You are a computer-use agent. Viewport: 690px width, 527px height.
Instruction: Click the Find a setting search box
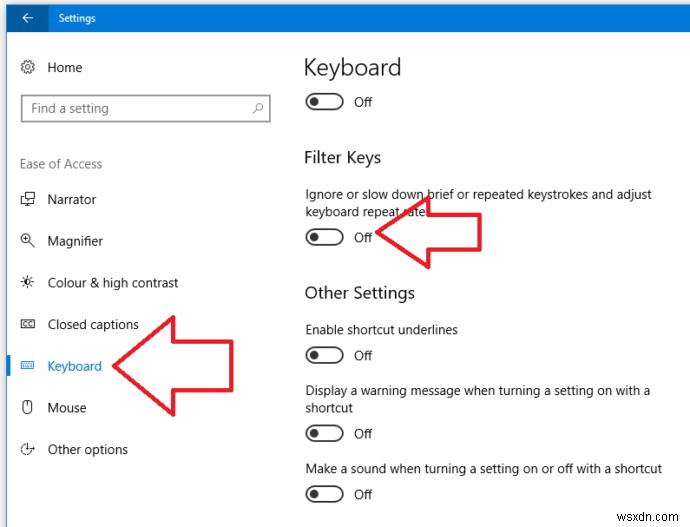tap(146, 108)
